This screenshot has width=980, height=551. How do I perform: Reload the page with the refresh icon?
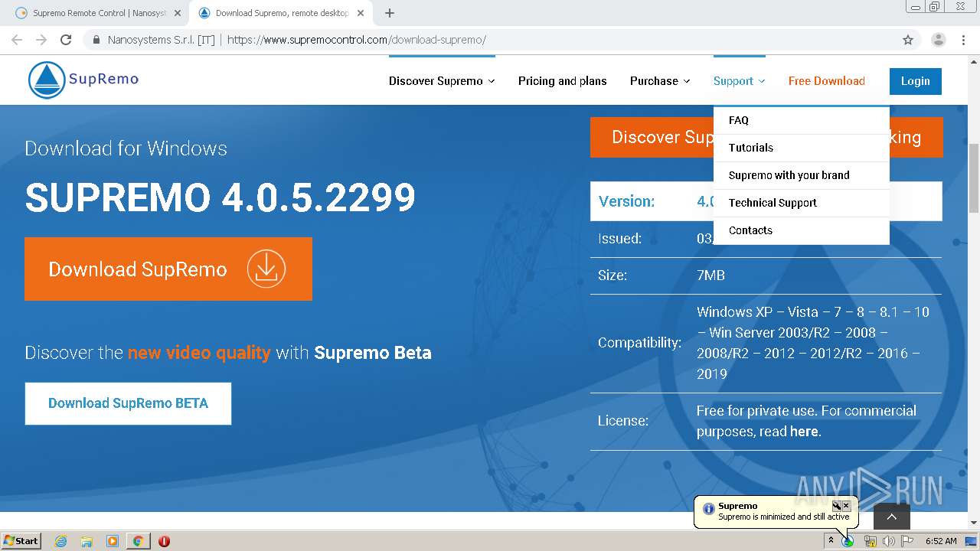[66, 40]
